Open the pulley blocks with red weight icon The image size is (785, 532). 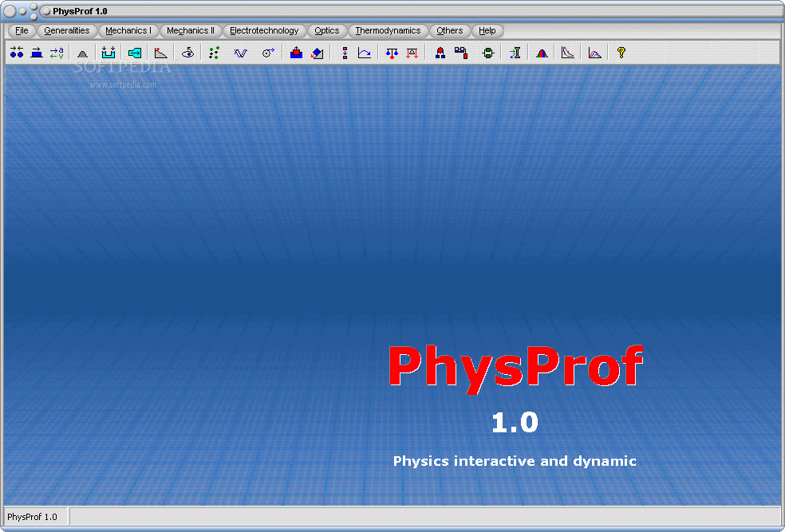[461, 53]
